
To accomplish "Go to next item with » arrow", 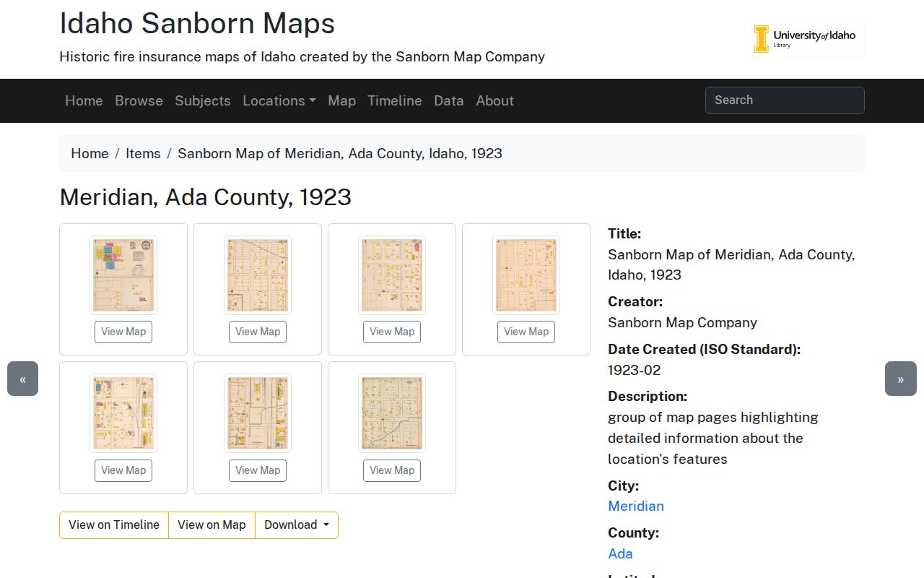I will (x=900, y=379).
